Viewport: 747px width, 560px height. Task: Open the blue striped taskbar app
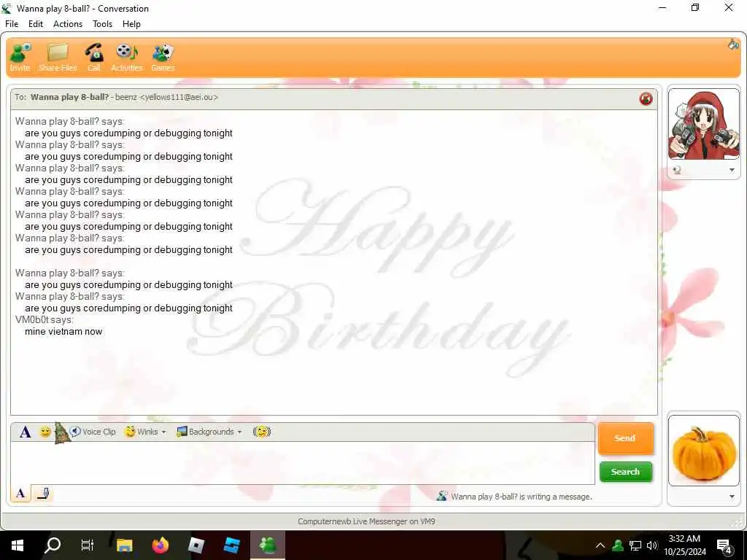point(232,545)
